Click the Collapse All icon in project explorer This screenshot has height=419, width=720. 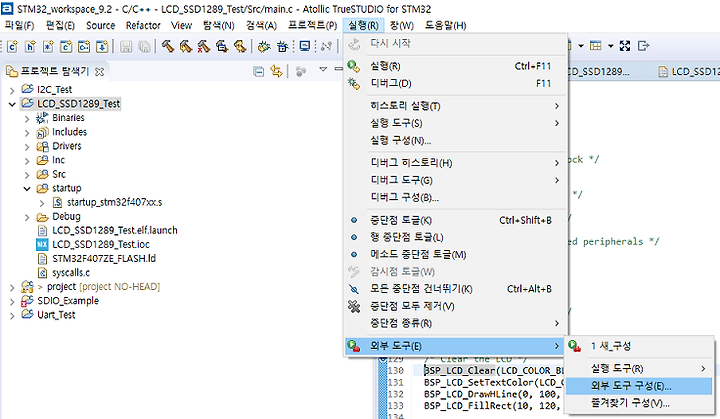259,71
